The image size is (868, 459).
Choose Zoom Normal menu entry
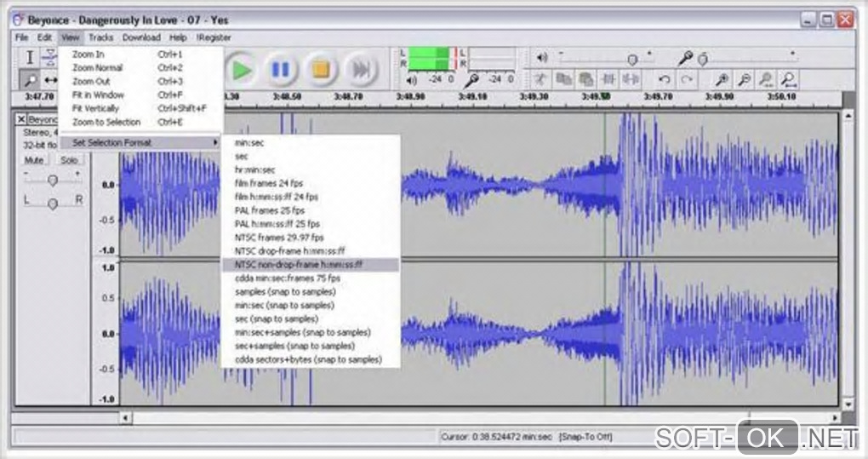click(140, 67)
